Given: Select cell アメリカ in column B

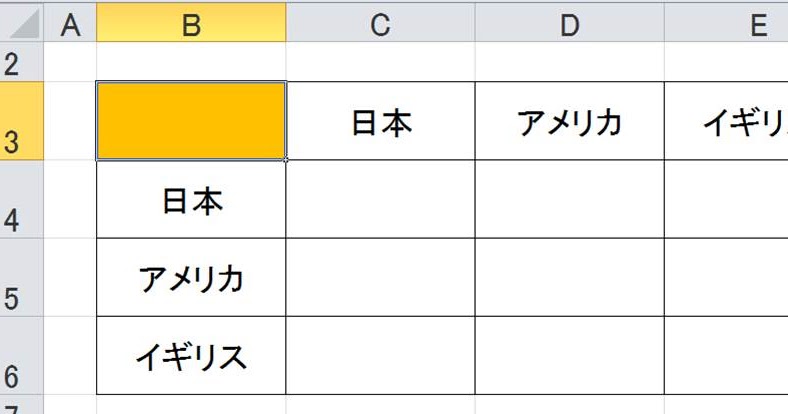Looking at the screenshot, I should click(191, 277).
